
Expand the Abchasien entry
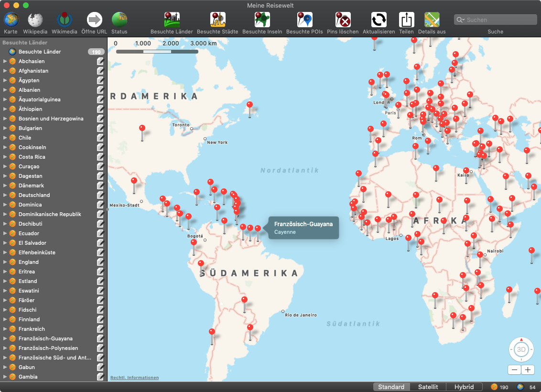pos(5,61)
